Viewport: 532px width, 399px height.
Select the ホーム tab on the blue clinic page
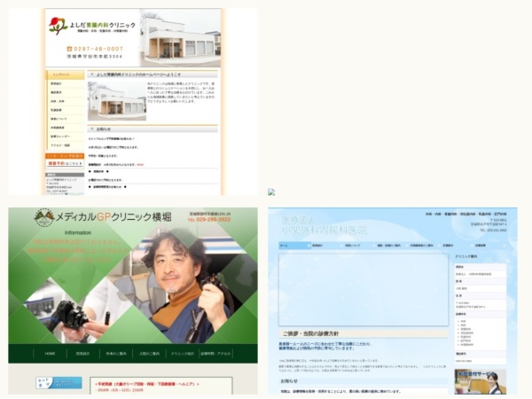tap(294, 246)
